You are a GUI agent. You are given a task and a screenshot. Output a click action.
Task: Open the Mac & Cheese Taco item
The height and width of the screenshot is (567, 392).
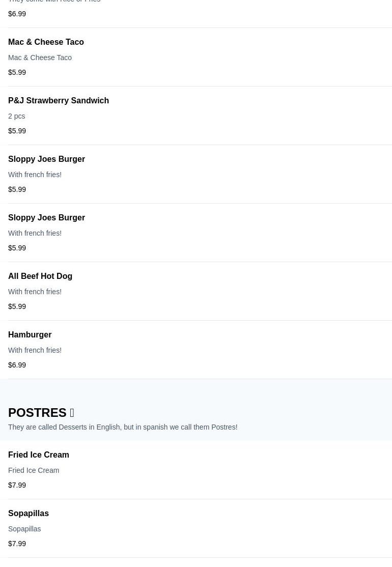click(x=46, y=42)
